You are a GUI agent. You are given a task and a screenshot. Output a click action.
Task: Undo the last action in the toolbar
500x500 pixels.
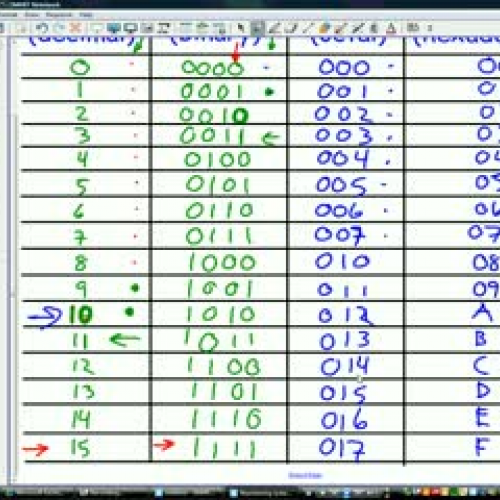point(42,28)
